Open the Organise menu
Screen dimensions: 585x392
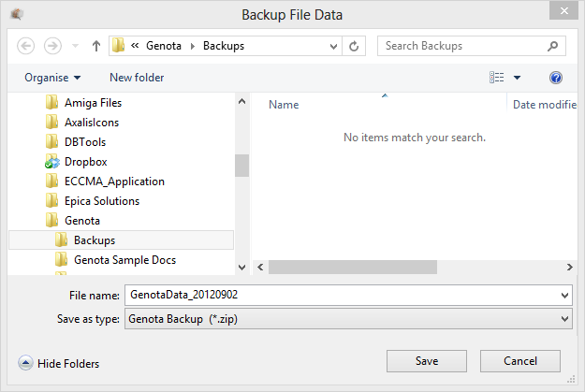click(52, 78)
